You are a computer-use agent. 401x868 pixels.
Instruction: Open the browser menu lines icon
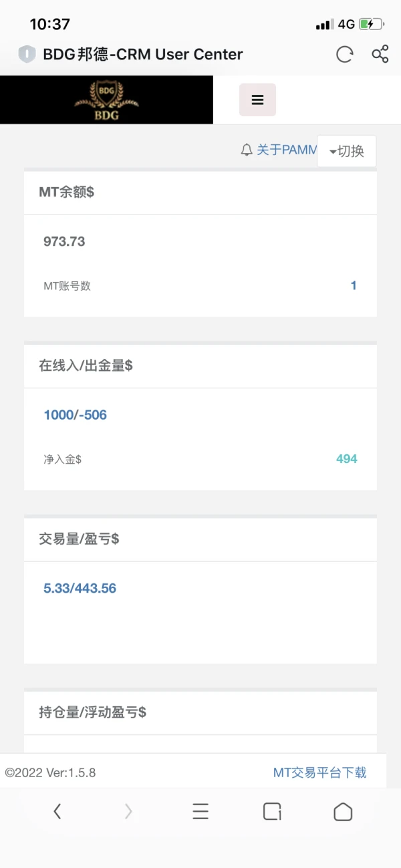pyautogui.click(x=200, y=811)
